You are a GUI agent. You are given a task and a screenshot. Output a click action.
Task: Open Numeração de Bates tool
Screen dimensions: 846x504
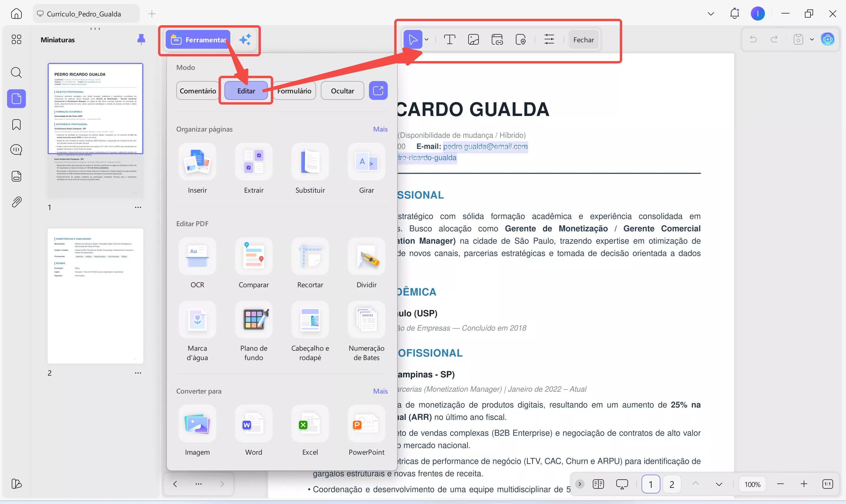coord(366,332)
